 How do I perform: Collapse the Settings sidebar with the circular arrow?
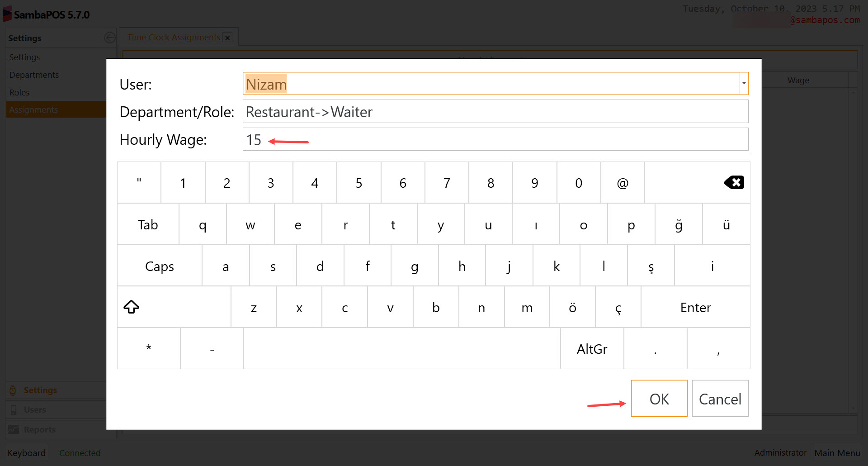(109, 37)
